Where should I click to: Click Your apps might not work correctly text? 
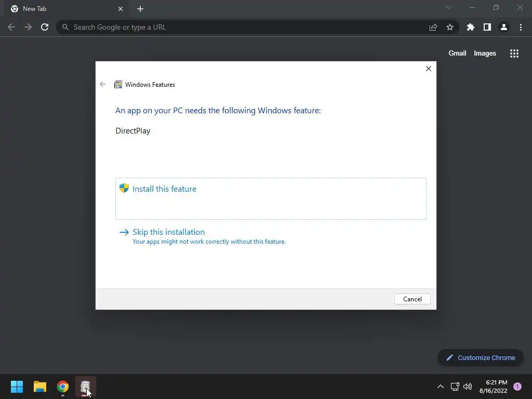click(209, 242)
